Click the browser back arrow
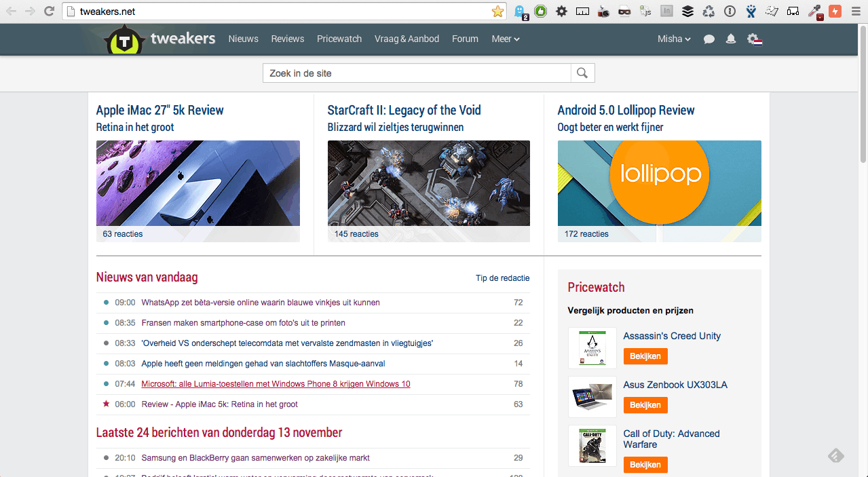Viewport: 868px width, 477px height. pos(12,11)
